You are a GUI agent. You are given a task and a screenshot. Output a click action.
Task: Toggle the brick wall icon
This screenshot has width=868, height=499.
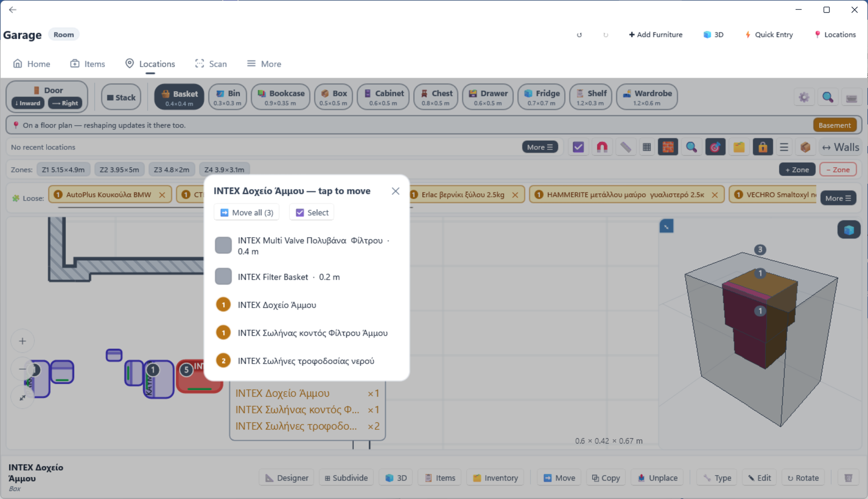(x=668, y=147)
